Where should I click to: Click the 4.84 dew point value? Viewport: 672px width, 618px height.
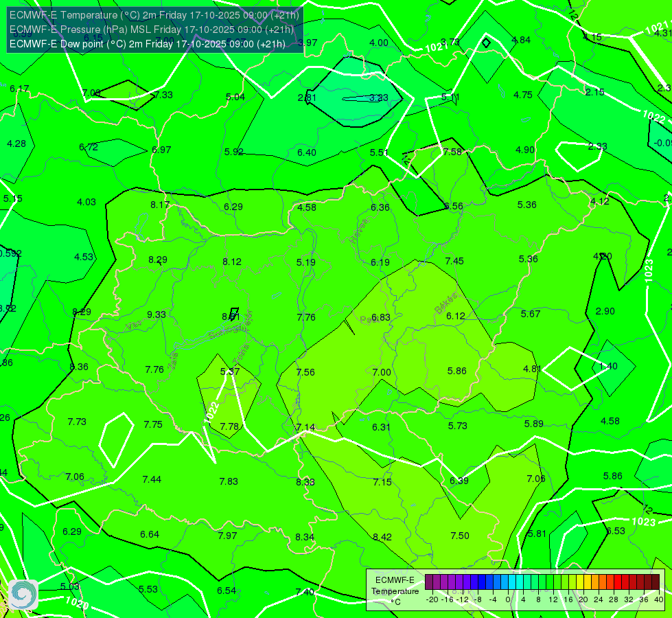[521, 40]
